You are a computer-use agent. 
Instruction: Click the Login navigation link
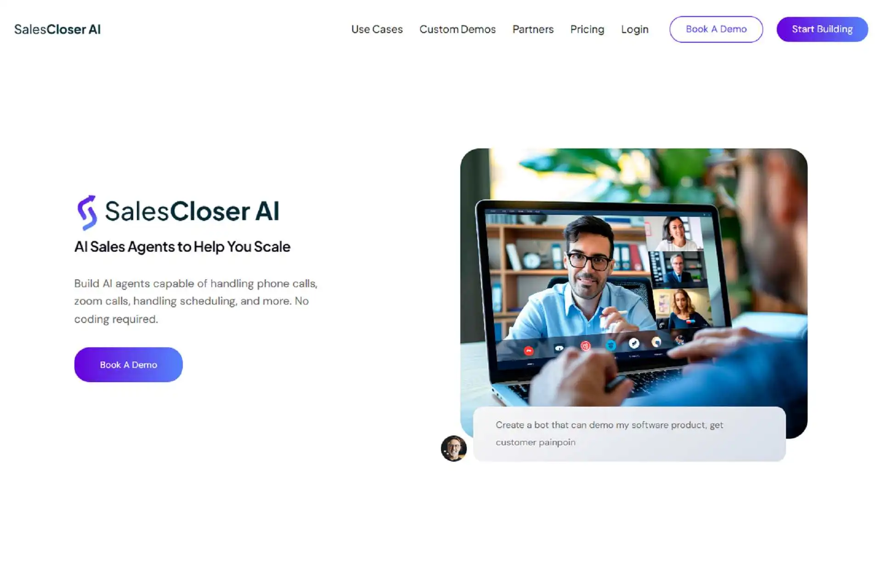coord(634,29)
